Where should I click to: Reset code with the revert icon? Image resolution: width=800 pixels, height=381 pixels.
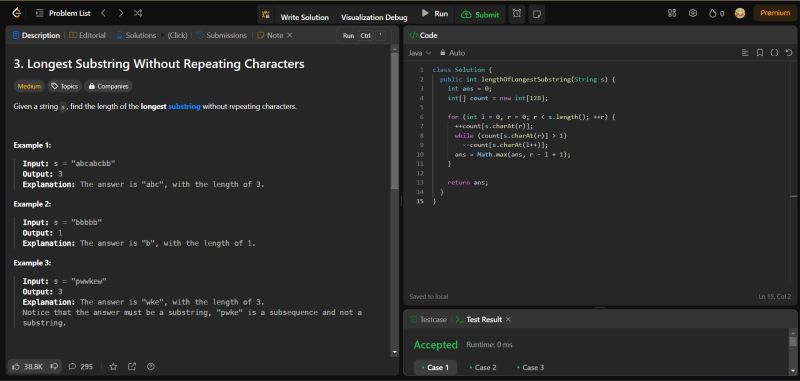[x=789, y=53]
